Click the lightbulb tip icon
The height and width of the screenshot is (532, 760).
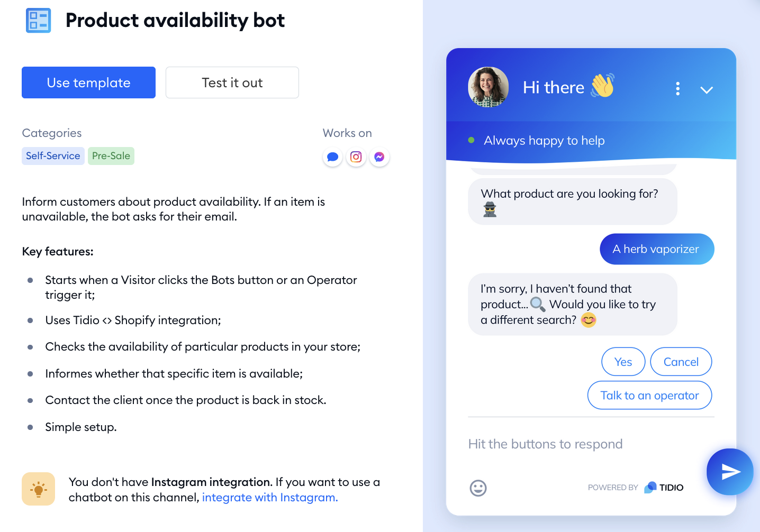(39, 489)
